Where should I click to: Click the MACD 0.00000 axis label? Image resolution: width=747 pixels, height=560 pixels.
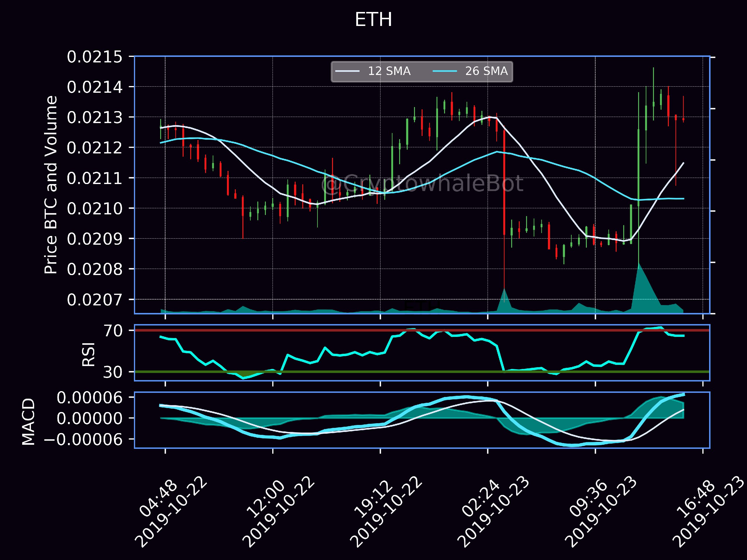coord(90,419)
